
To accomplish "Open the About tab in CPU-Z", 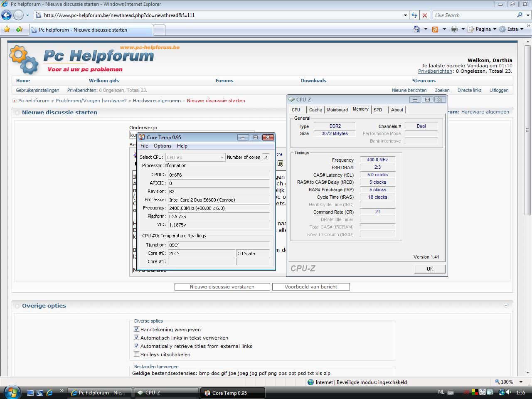I will tap(397, 110).
